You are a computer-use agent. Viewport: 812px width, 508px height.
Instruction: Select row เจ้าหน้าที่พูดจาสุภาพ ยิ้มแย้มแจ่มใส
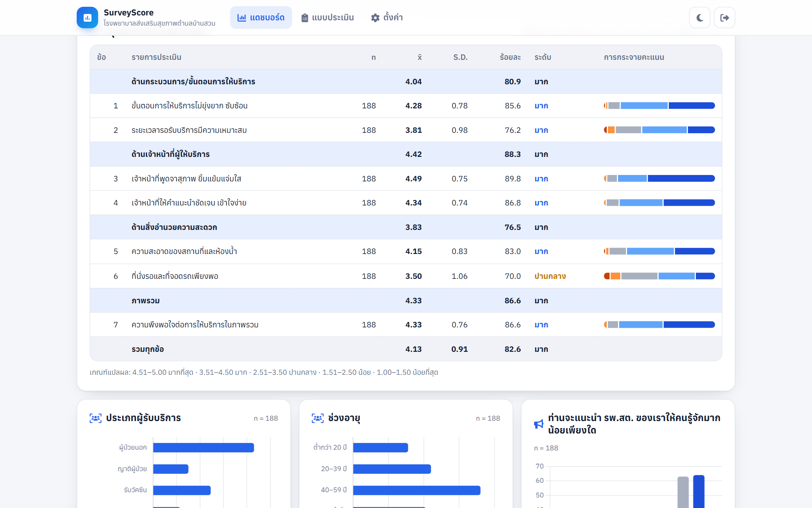(406, 179)
